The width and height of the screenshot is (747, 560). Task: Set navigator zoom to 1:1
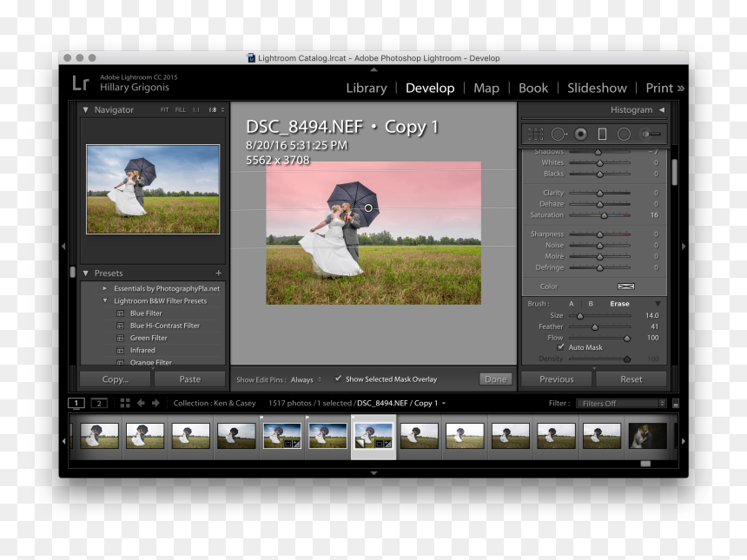[x=195, y=110]
